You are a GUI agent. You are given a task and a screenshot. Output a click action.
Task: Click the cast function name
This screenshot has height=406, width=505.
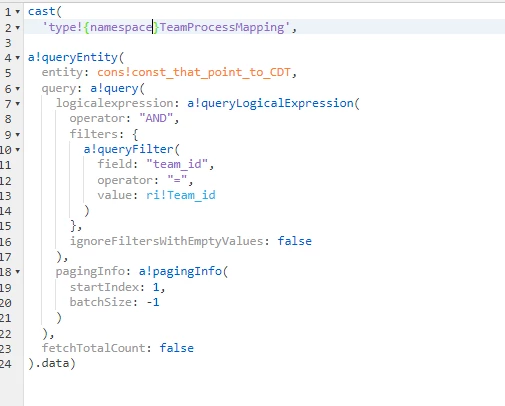[42, 12]
